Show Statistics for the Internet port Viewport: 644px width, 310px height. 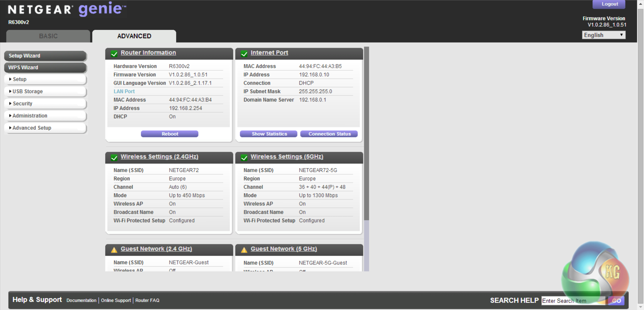(269, 134)
